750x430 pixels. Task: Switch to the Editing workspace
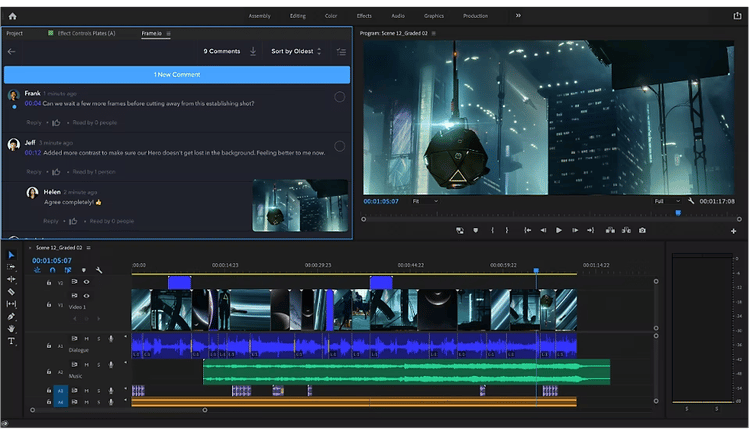click(298, 16)
